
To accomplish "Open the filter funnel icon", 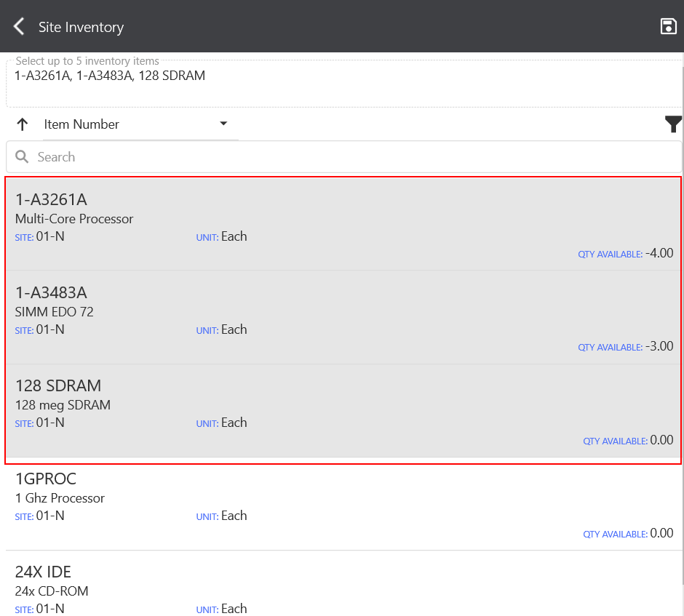I will coord(673,124).
